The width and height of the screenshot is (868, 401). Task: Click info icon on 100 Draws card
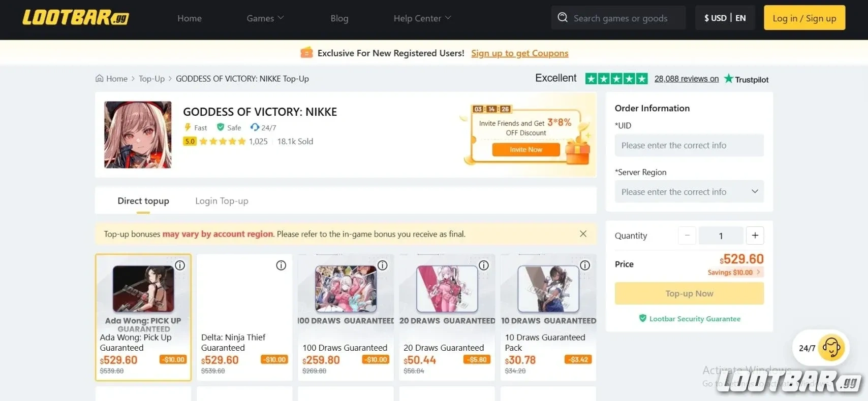click(383, 265)
